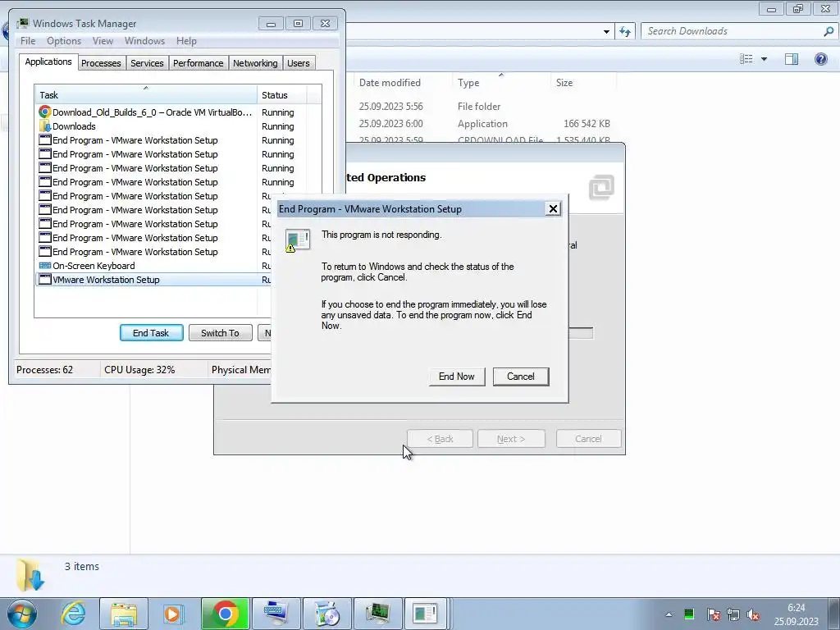Image resolution: width=840 pixels, height=630 pixels.
Task: Click the On-Screen Keyboard icon in task list
Action: (x=45, y=266)
